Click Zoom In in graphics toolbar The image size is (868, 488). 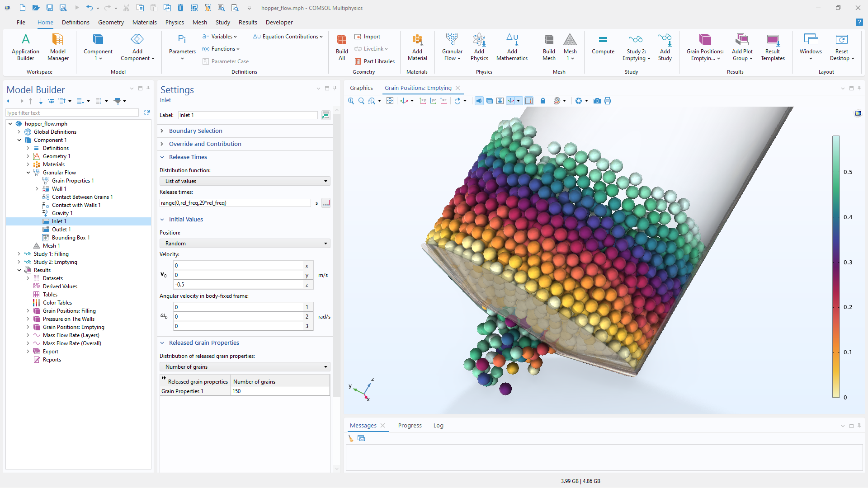click(x=351, y=101)
